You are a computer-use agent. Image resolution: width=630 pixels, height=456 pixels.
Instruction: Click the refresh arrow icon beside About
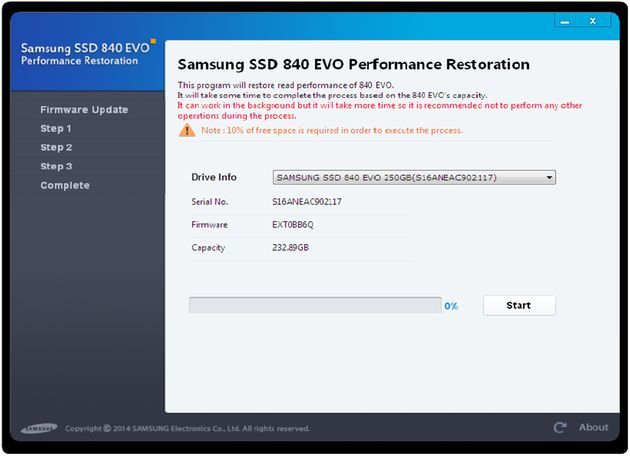(560, 427)
